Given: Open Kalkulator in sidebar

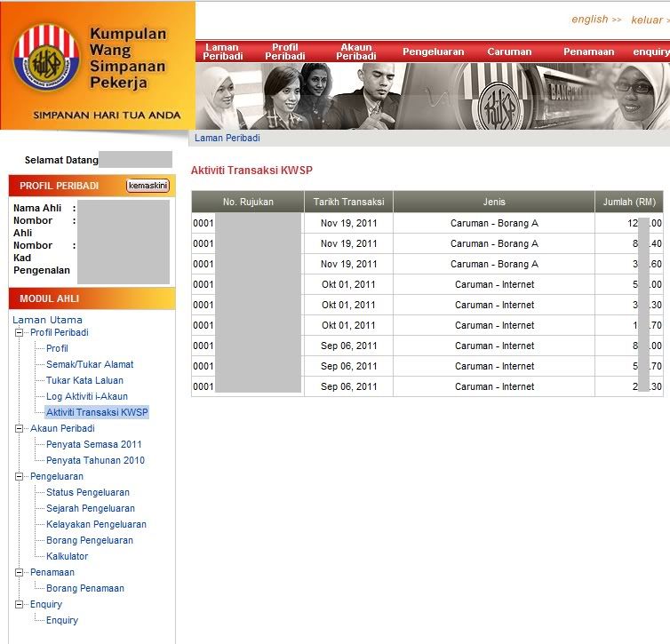Looking at the screenshot, I should point(67,556).
